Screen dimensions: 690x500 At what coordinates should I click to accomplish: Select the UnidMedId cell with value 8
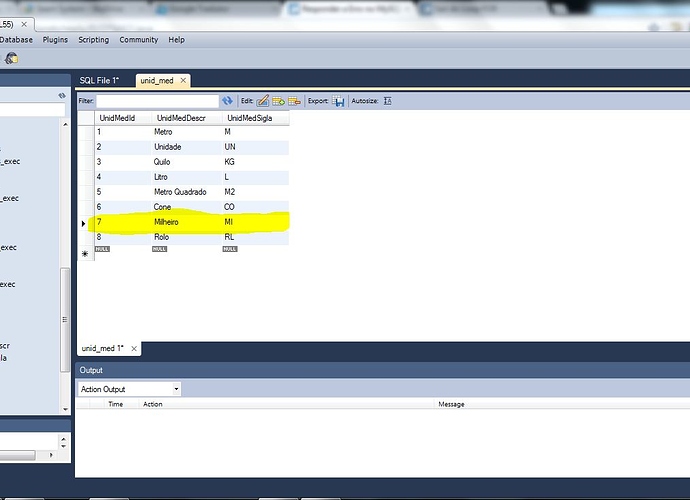tap(123, 237)
